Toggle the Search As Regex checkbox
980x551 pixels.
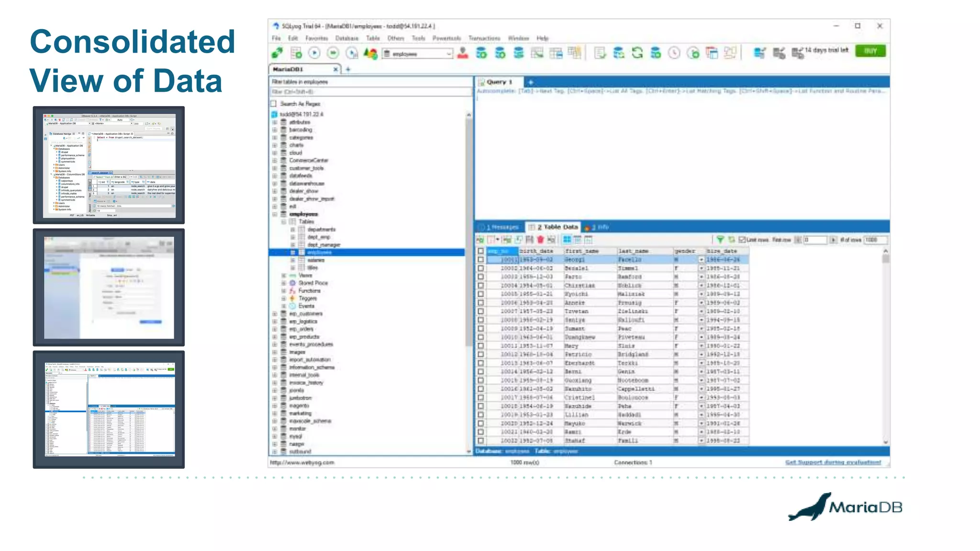(x=274, y=104)
